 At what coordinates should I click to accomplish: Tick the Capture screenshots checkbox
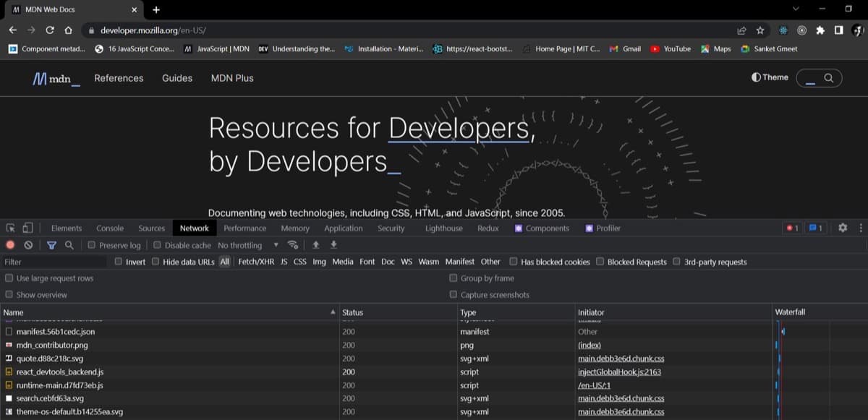(x=454, y=294)
